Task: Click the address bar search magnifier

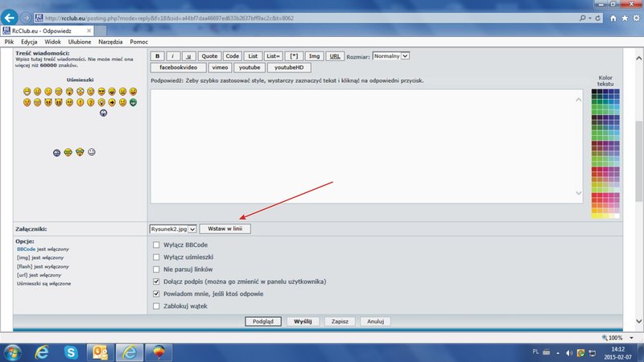Action: coord(582,18)
